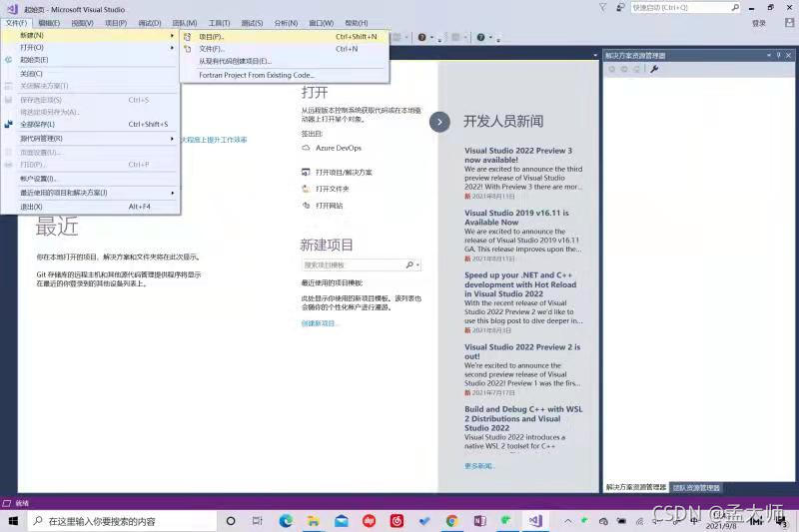This screenshot has width=799, height=532.
Task: Click Visual Studio icon on the taskbar
Action: [x=535, y=521]
